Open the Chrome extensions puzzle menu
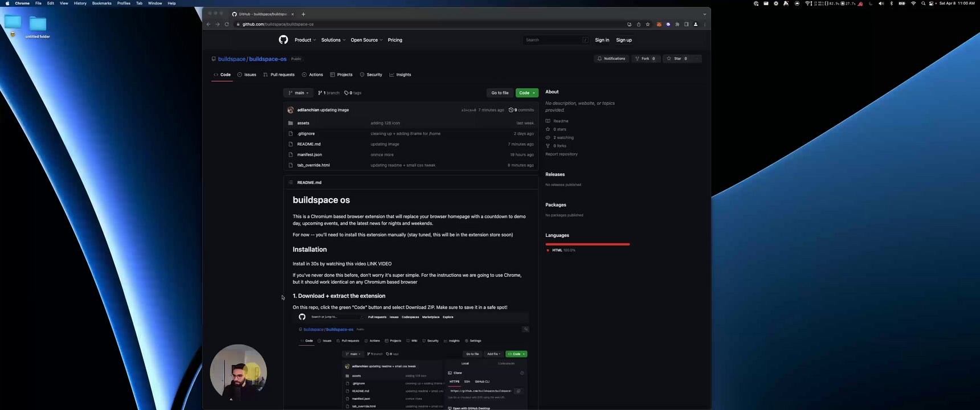The width and height of the screenshot is (980, 410). (677, 24)
